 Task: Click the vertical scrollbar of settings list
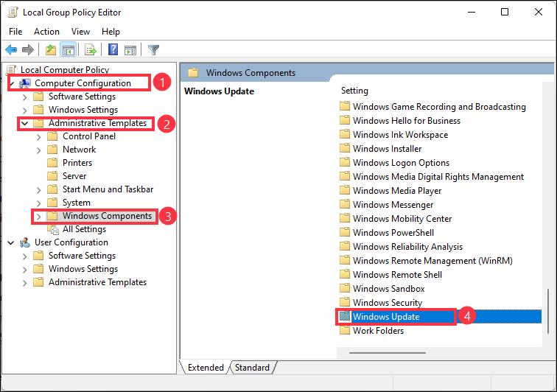click(548, 311)
